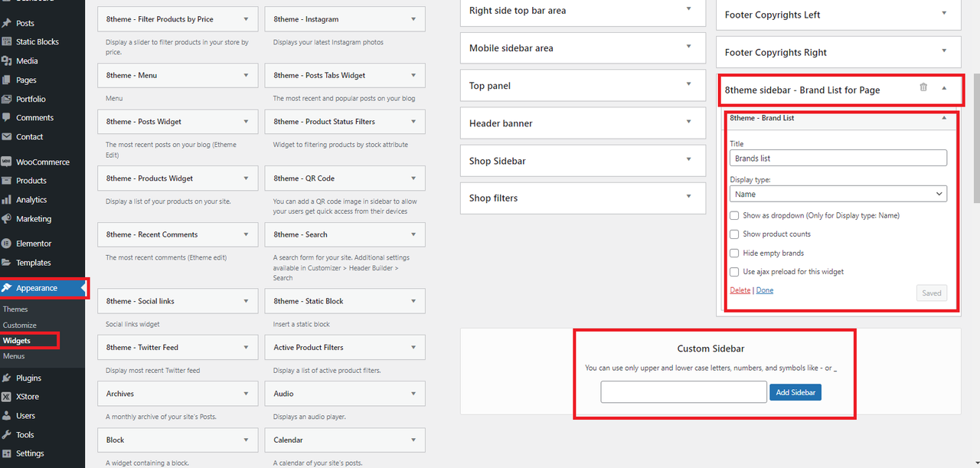Viewport: 980px width, 468px height.
Task: Click the Plugins plug icon
Action: [x=7, y=378]
